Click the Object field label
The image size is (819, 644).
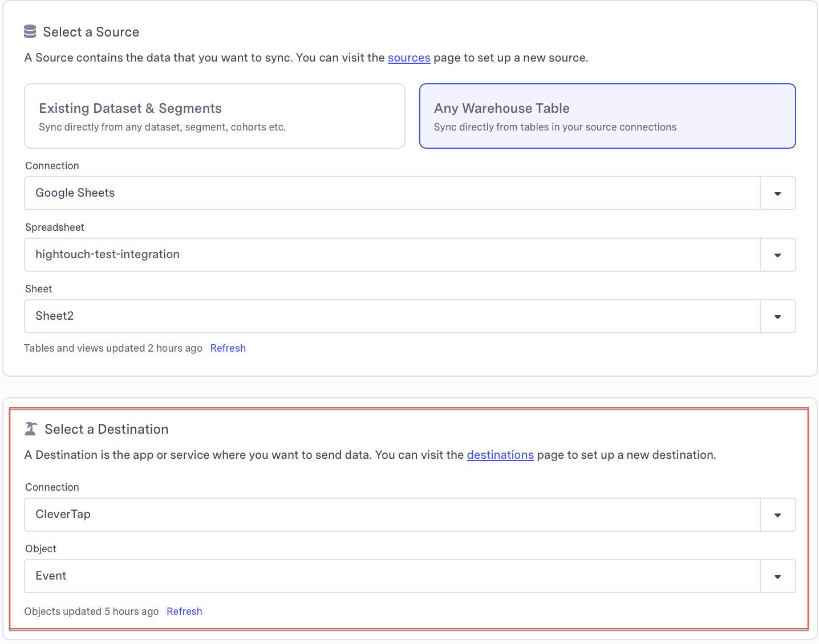(x=41, y=549)
